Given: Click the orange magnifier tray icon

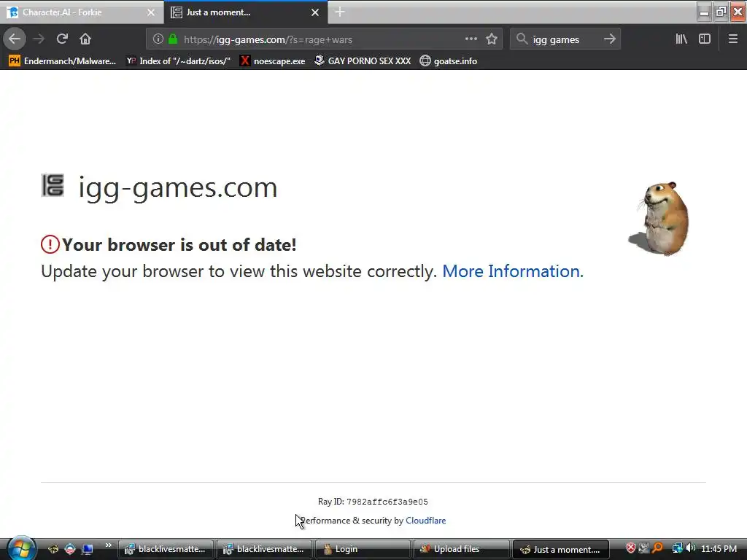Looking at the screenshot, I should pyautogui.click(x=657, y=548).
